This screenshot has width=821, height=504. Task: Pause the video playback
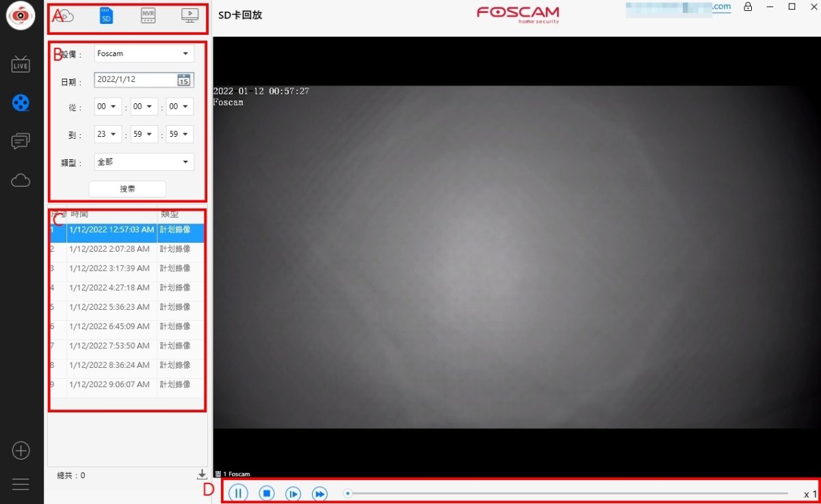[x=237, y=493]
